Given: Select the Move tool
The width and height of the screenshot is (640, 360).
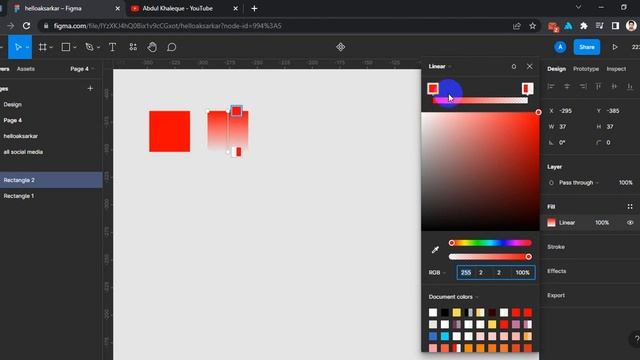Looking at the screenshot, I should (18, 47).
